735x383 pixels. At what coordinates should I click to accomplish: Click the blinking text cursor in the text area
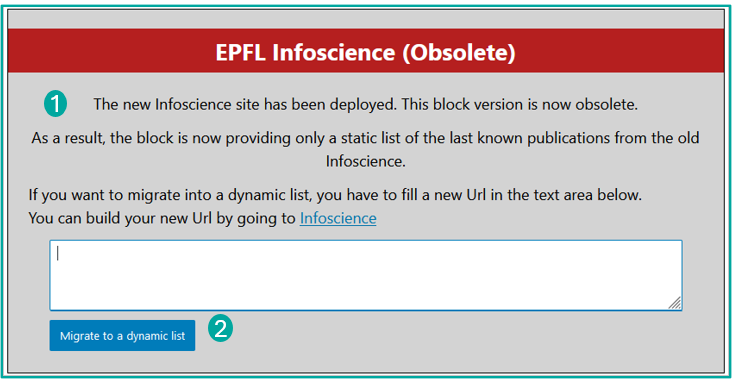pyautogui.click(x=58, y=254)
